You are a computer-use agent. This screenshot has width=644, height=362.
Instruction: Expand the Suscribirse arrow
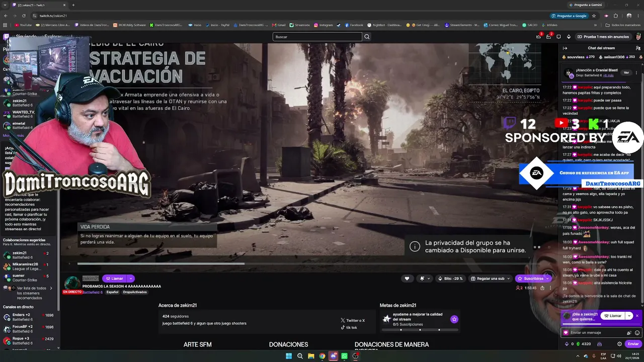point(547,279)
